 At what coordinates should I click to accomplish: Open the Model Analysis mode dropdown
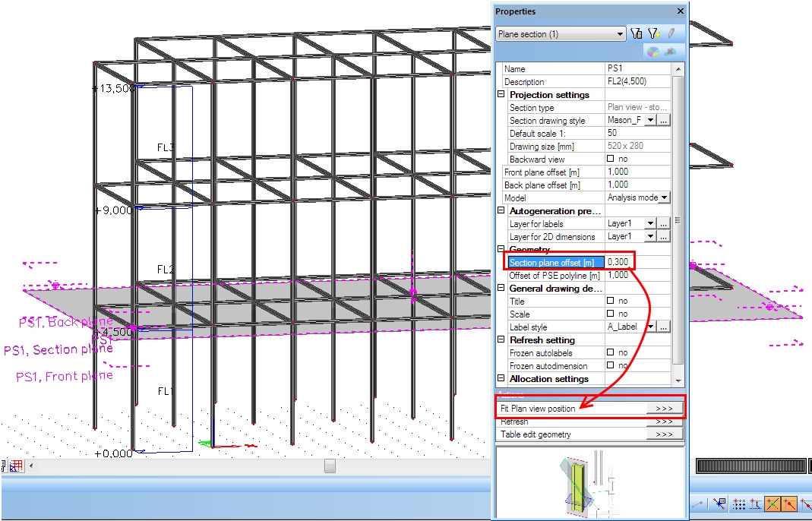coord(665,198)
